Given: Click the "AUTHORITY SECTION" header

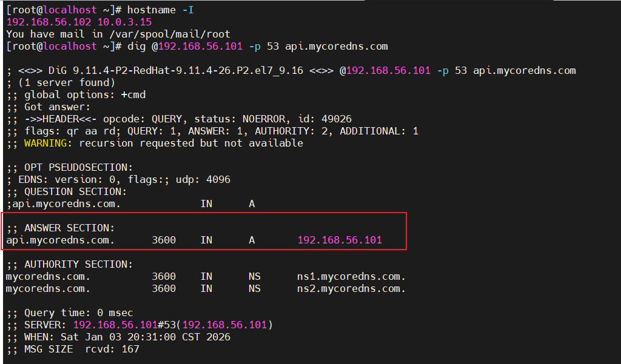Looking at the screenshot, I should pos(79,265).
